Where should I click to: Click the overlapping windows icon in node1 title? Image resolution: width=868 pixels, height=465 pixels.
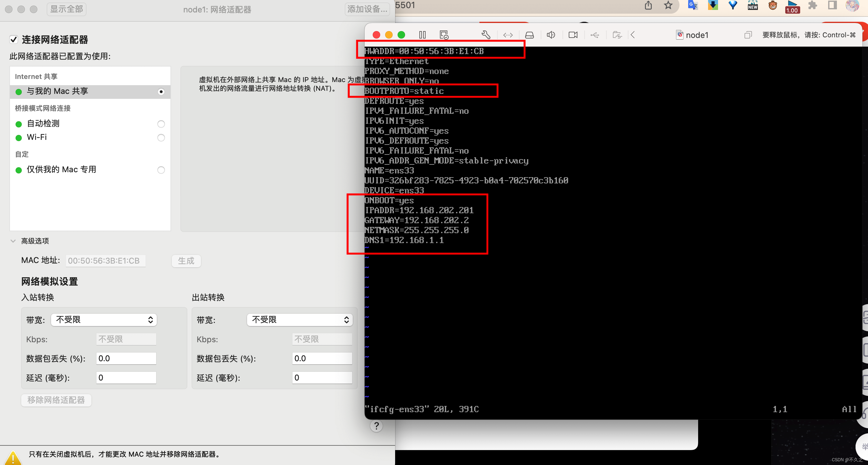pyautogui.click(x=748, y=35)
